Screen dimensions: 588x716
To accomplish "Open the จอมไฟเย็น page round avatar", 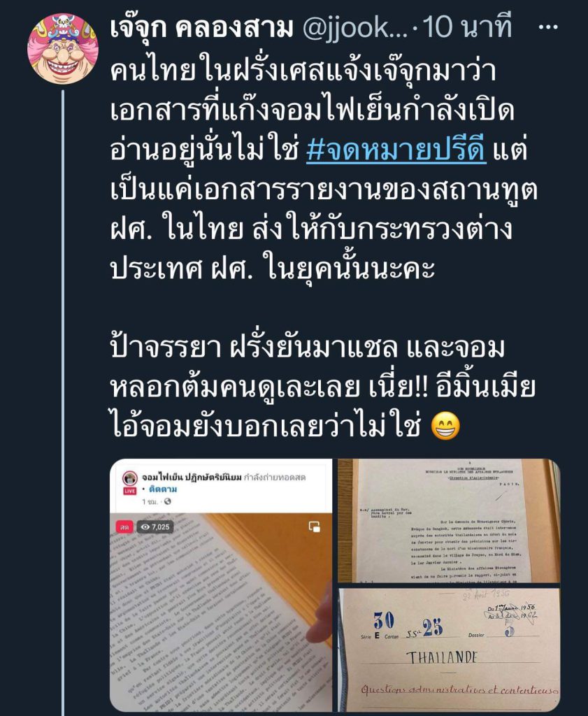I will [130, 478].
